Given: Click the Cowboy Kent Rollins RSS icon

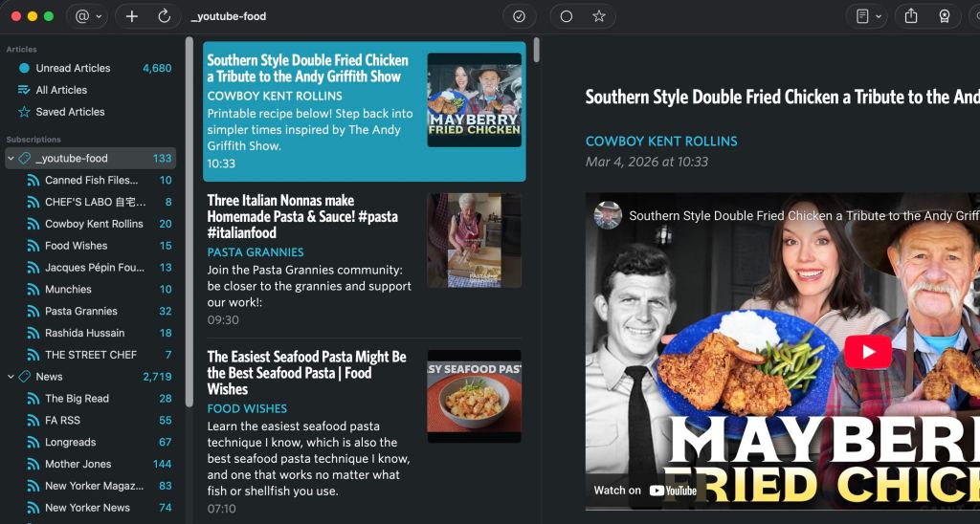Looking at the screenshot, I should pyautogui.click(x=33, y=224).
